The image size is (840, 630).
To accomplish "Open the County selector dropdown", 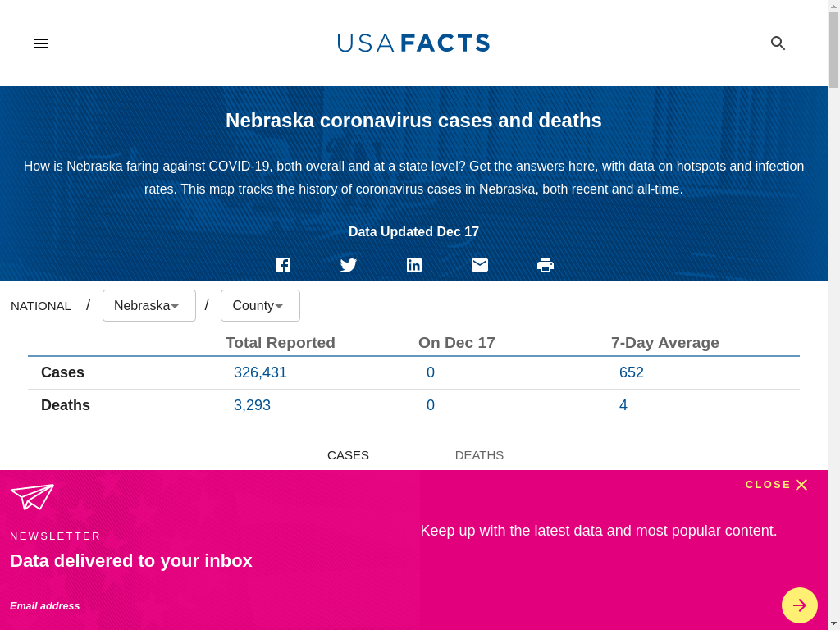I will 260,306.
